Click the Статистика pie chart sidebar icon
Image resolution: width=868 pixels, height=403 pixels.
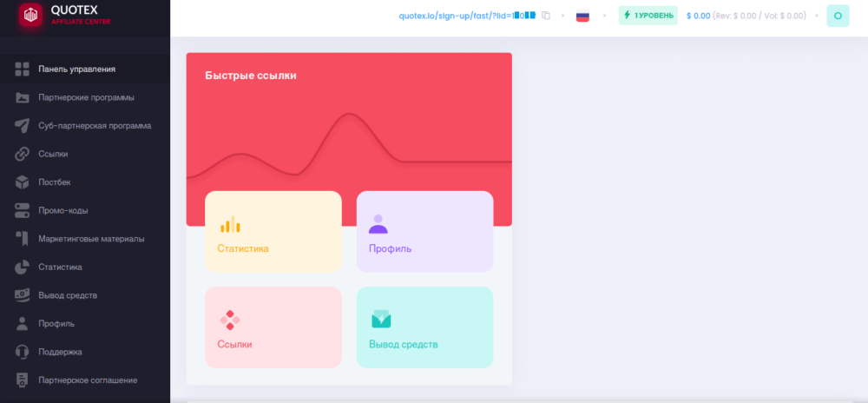(23, 267)
